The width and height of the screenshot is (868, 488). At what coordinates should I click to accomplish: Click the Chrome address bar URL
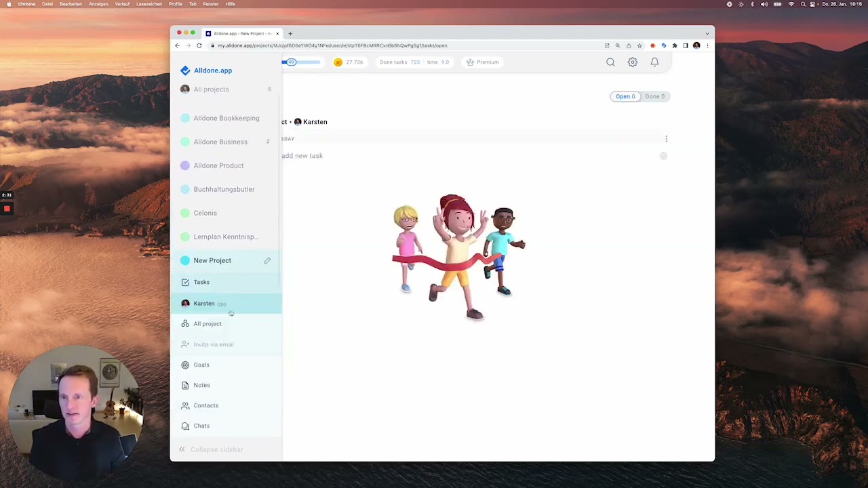click(332, 45)
